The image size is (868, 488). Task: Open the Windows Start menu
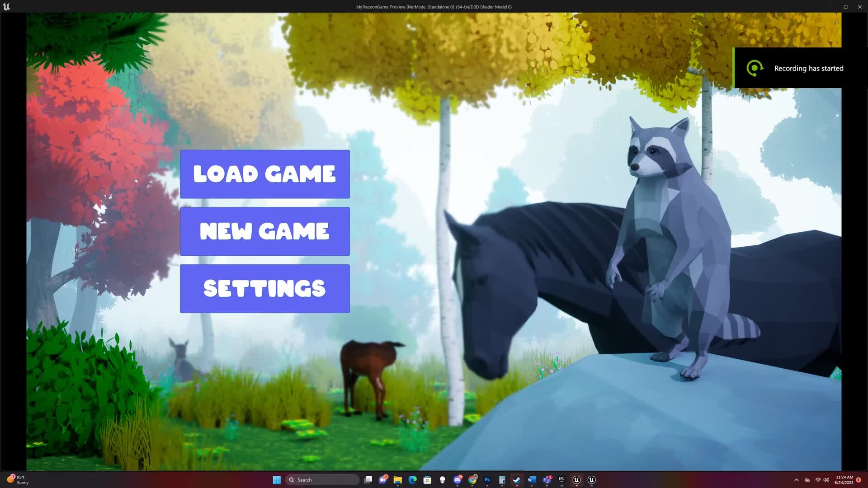(277, 480)
